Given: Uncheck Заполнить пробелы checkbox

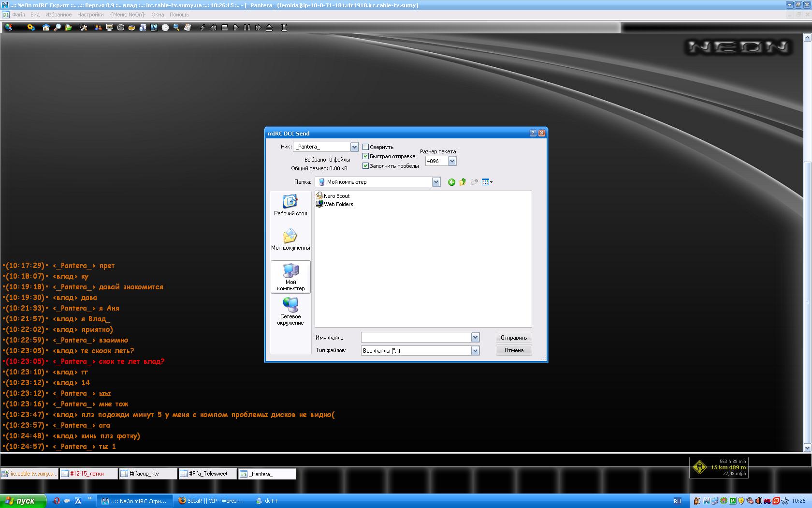Looking at the screenshot, I should [x=366, y=166].
